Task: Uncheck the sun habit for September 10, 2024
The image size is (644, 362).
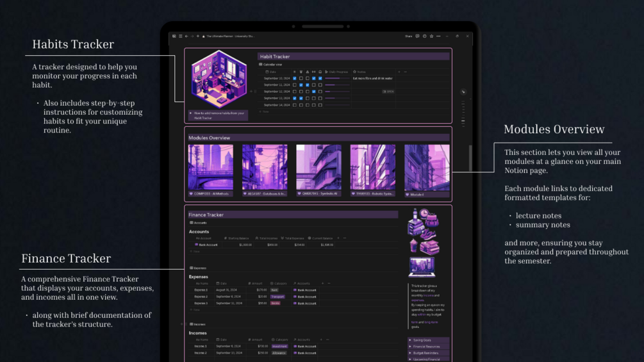Action: [x=295, y=78]
